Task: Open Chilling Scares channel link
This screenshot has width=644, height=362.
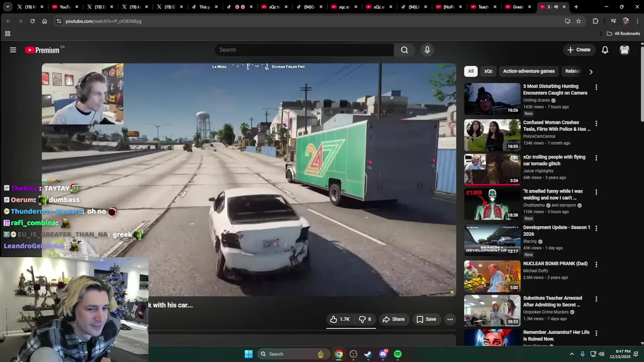Action: [536, 100]
